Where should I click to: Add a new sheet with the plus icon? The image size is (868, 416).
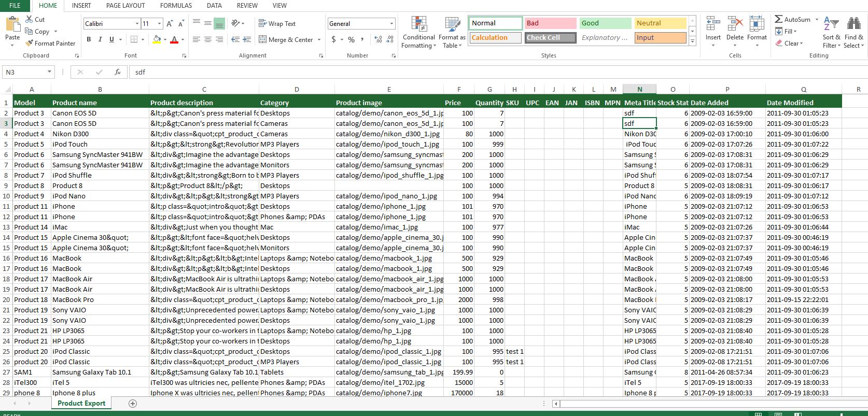pyautogui.click(x=133, y=404)
